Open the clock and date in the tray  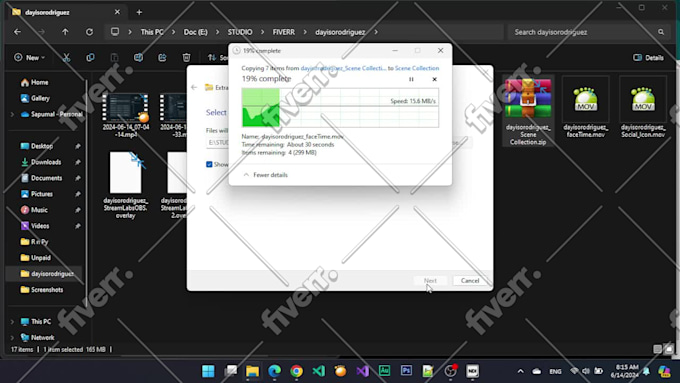click(x=625, y=371)
